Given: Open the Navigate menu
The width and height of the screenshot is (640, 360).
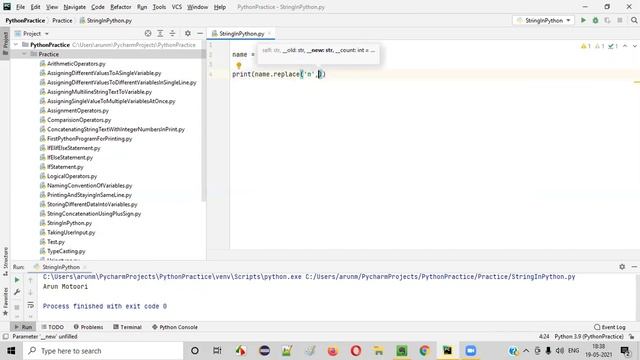Looking at the screenshot, I should coord(75,7).
